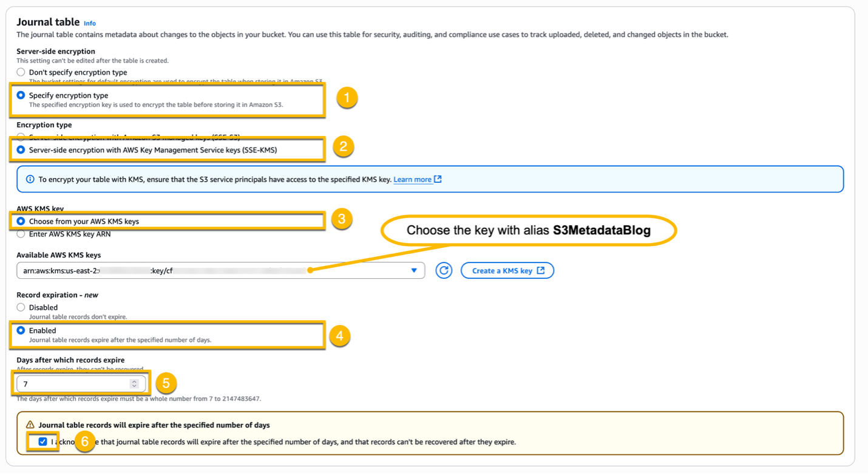Select "Choose from your AWS KMS keys"
The width and height of the screenshot is (868, 475).
(21, 220)
